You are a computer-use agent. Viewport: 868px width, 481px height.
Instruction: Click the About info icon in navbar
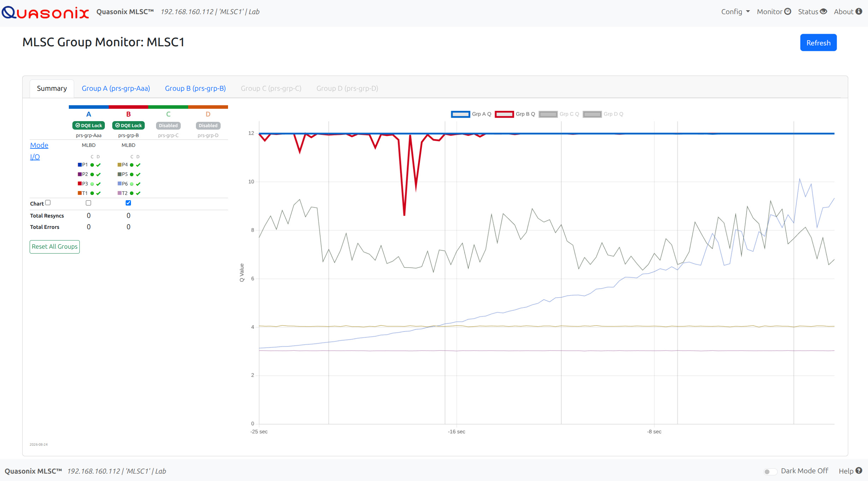859,12
